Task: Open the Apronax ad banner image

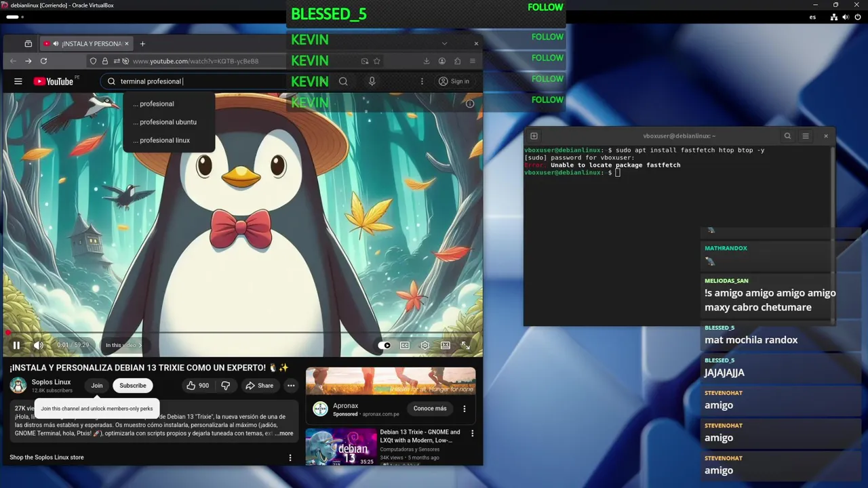Action: [x=391, y=381]
